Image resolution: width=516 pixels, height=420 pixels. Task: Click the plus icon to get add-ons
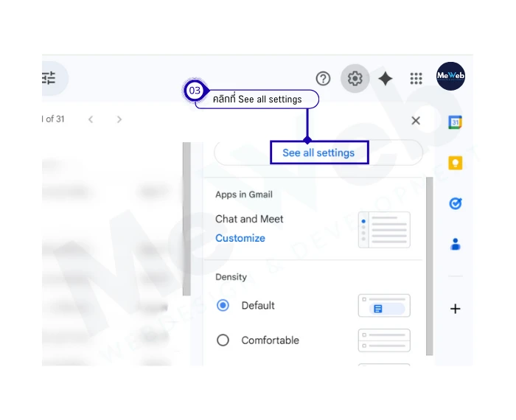click(x=456, y=309)
